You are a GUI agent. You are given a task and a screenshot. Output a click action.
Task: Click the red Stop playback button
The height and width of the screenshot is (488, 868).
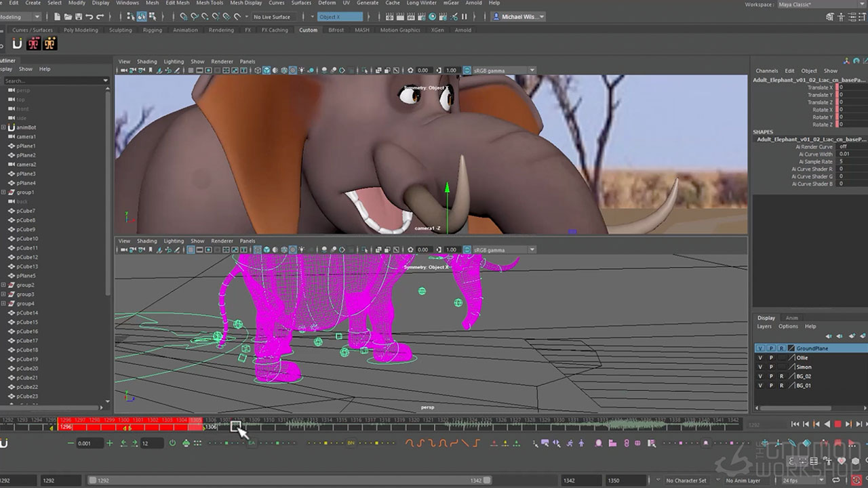pos(837,424)
